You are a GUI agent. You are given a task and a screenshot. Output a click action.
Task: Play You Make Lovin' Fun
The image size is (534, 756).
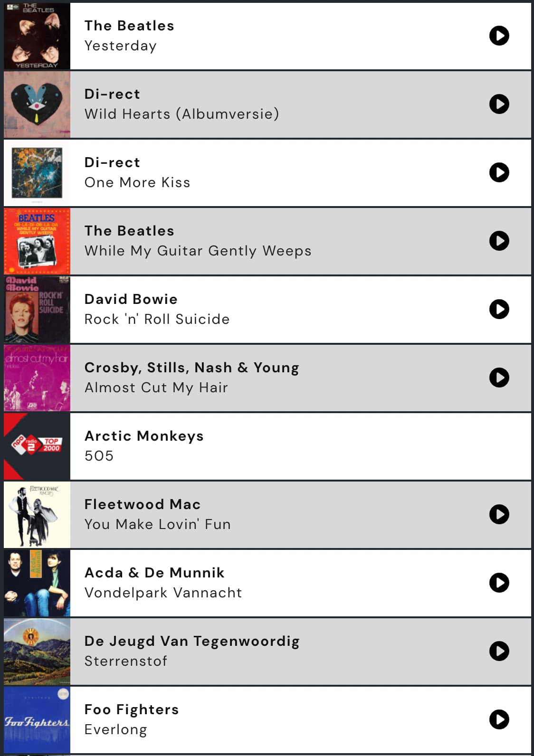pyautogui.click(x=499, y=514)
